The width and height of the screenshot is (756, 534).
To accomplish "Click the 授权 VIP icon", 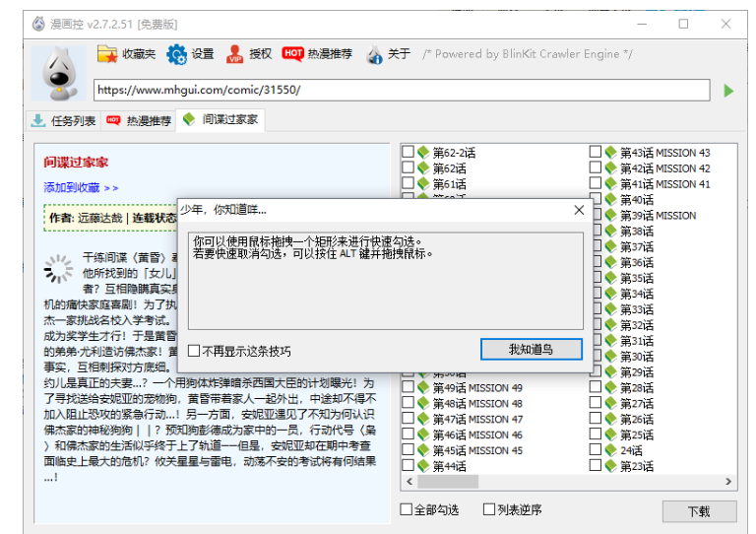I will tap(235, 54).
